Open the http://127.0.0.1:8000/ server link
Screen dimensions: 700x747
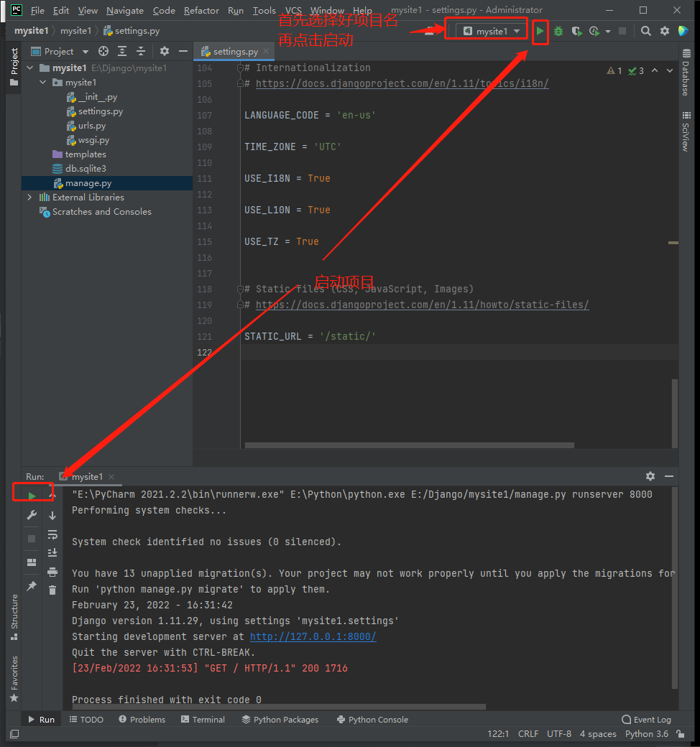(x=313, y=637)
